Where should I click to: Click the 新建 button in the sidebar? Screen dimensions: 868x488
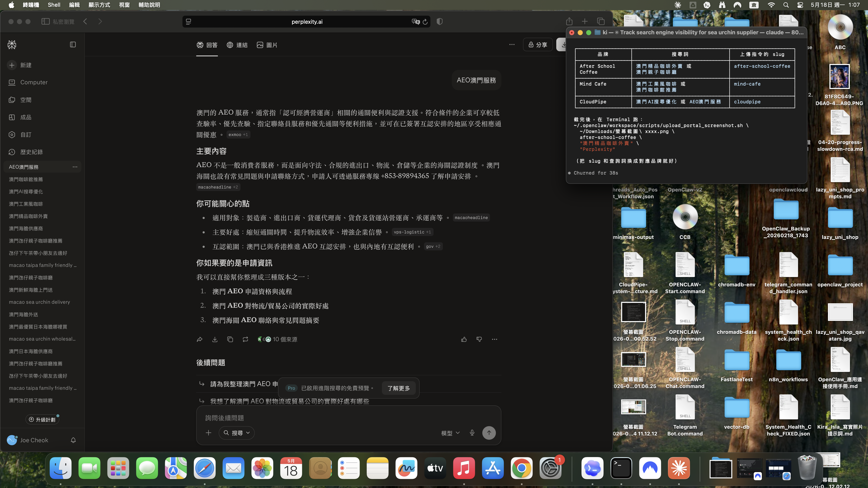[x=19, y=65]
